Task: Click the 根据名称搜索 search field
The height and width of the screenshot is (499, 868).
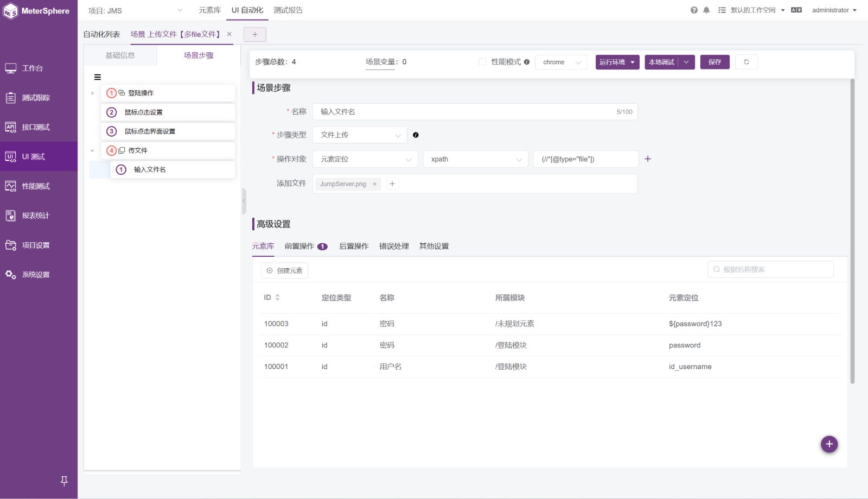Action: pyautogui.click(x=770, y=269)
